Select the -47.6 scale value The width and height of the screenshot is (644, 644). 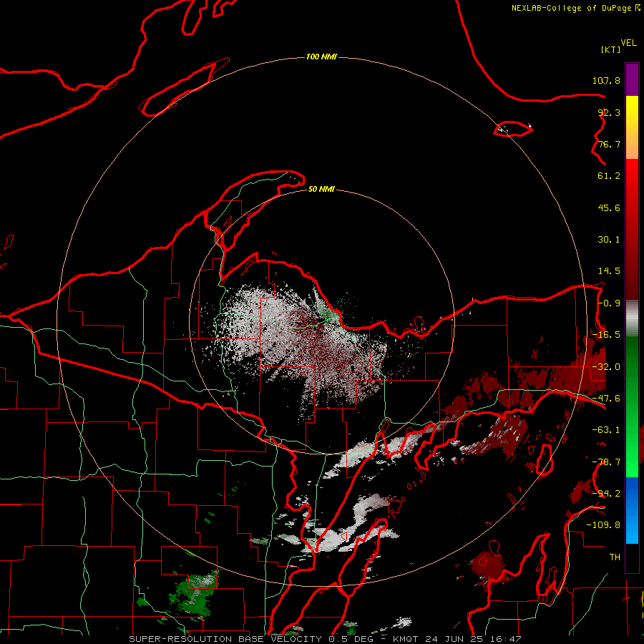click(606, 399)
